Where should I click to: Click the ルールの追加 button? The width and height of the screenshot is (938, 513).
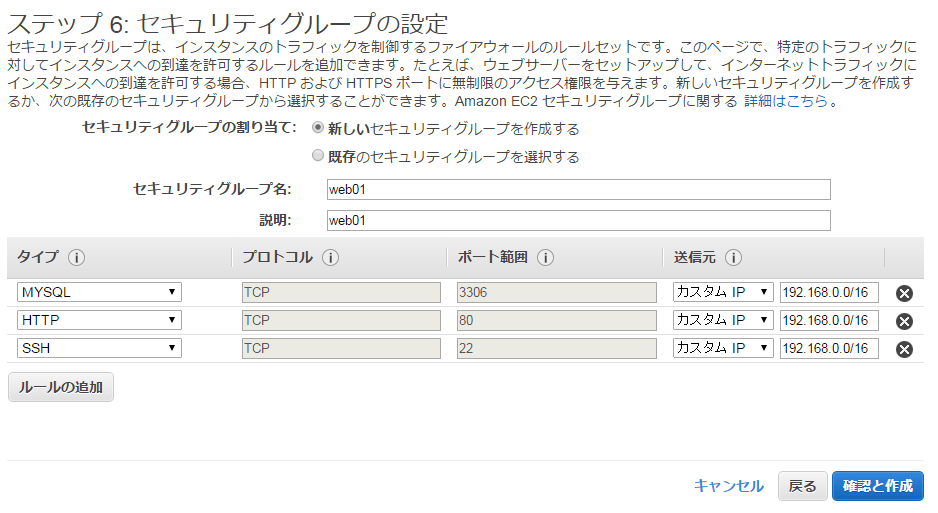(61, 387)
